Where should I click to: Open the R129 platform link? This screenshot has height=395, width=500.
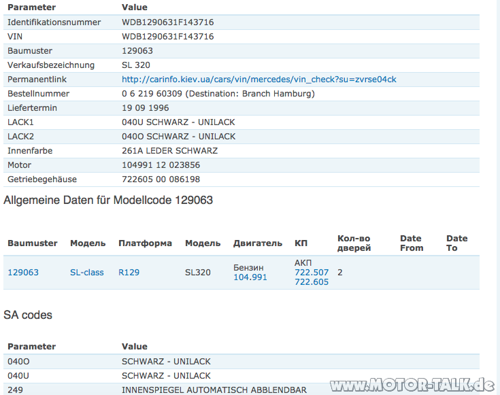point(129,272)
